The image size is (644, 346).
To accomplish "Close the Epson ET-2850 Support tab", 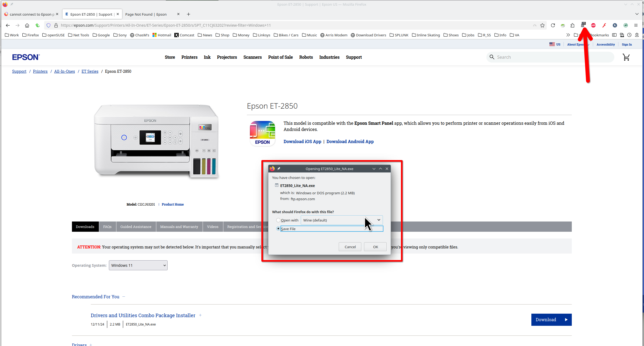I will 118,14.
